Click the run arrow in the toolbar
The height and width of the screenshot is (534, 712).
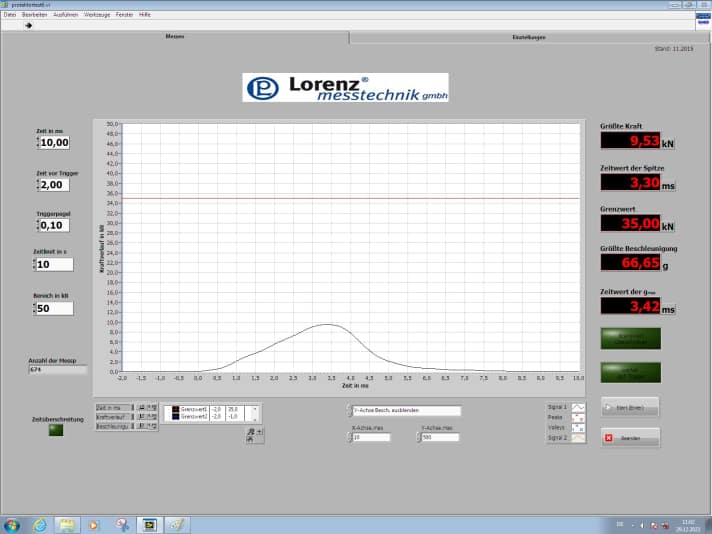point(28,25)
